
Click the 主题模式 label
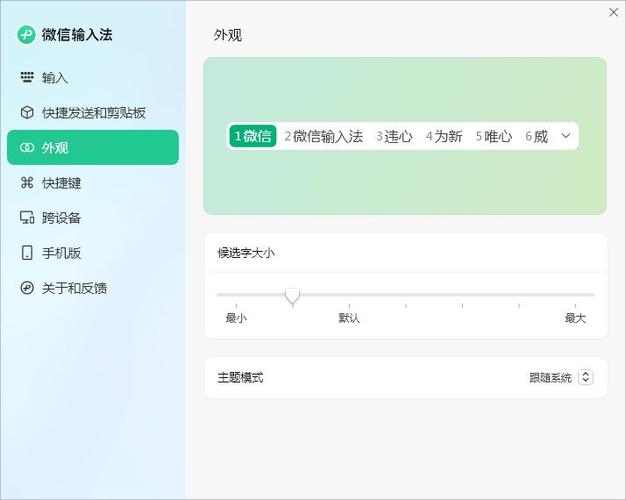pos(240,377)
